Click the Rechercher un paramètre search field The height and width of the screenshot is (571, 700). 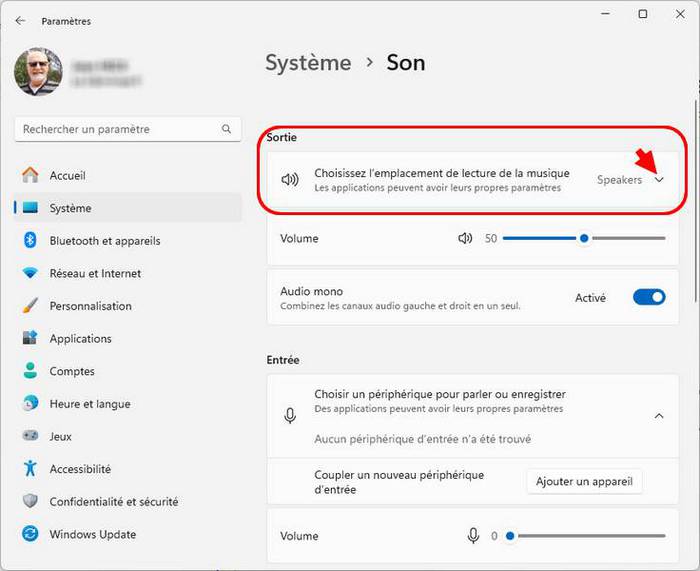coord(128,129)
